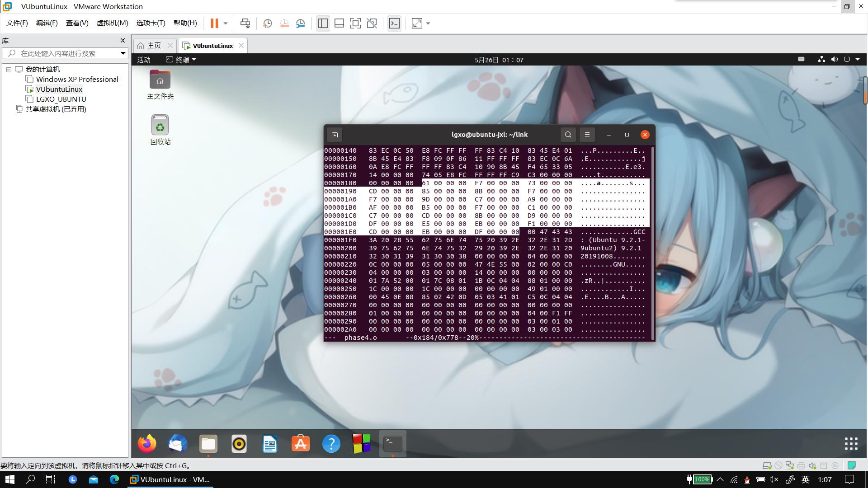Open the colorful blocks app in the dock
The height and width of the screenshot is (488, 868).
362,444
